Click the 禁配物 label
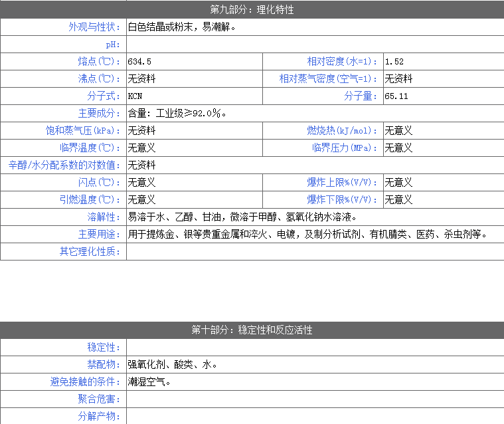Screen dimensions: 504x424 click(104, 365)
